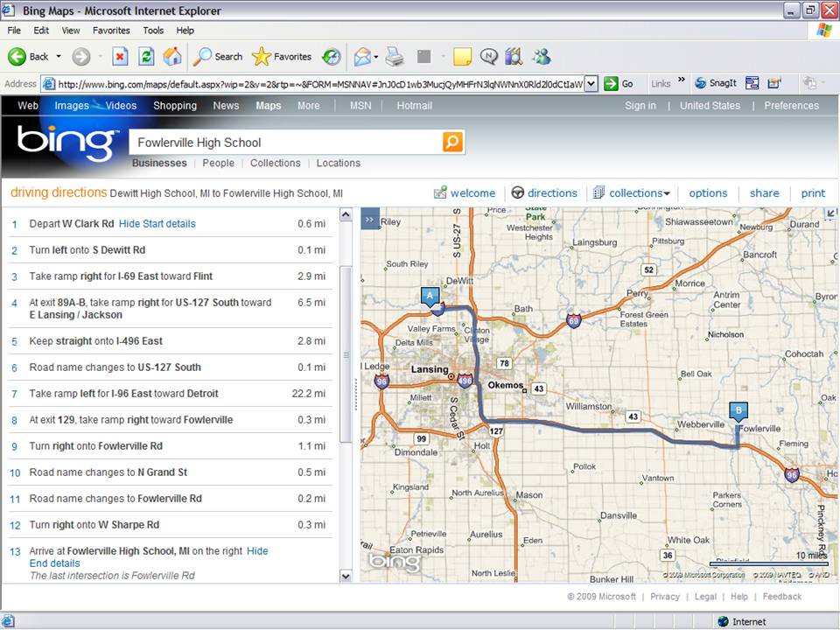Click the panel resize grip beside the map
This screenshot has width=840, height=630.
tap(356, 395)
